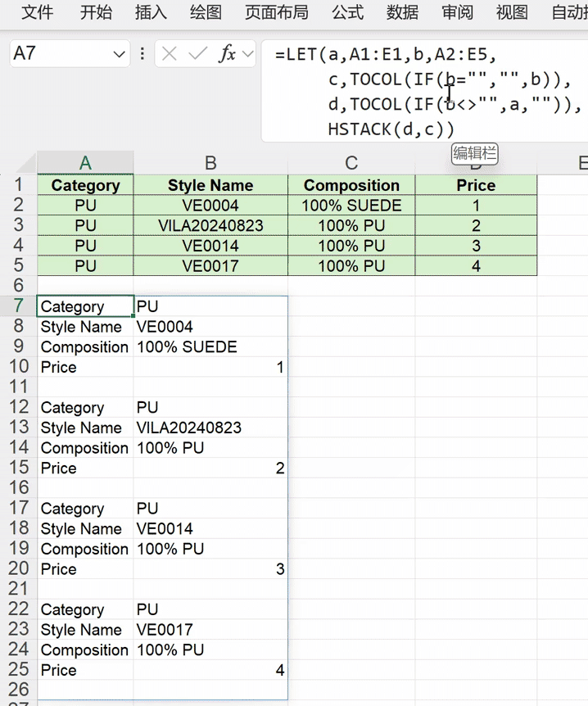Expand the dropdown next to fx
Image resolution: width=588 pixels, height=706 pixels.
pyautogui.click(x=247, y=54)
